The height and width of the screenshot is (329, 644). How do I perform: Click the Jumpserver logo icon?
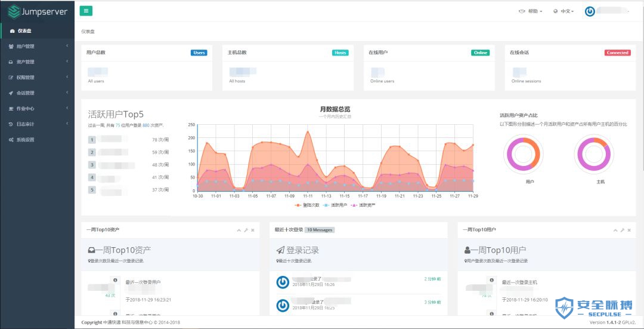coord(13,11)
